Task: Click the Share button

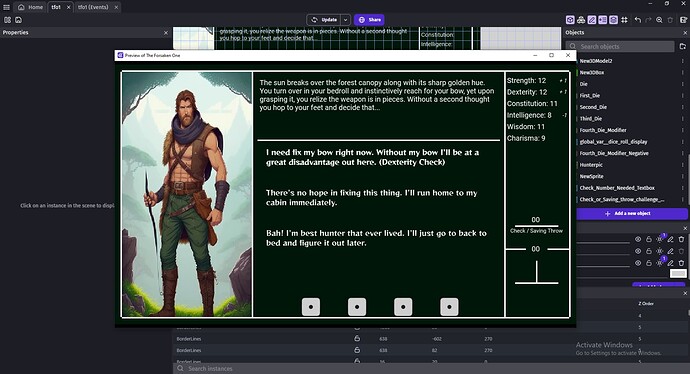Action: pyautogui.click(x=369, y=20)
